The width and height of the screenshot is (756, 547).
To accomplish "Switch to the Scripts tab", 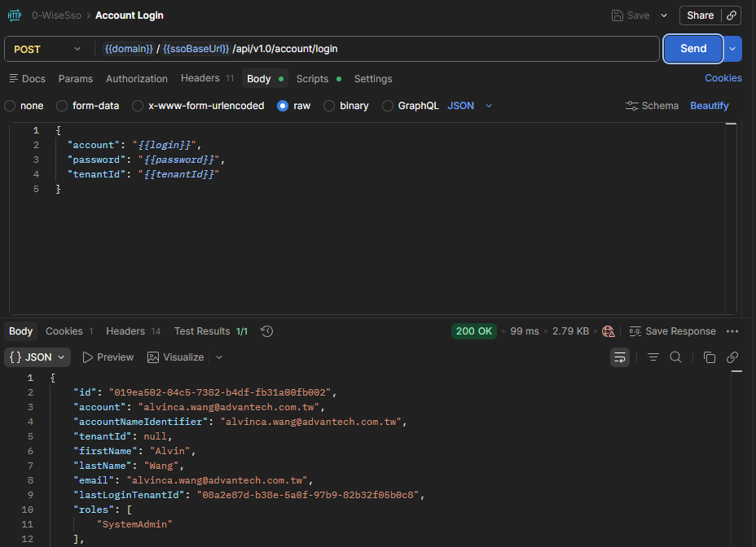I will [319, 79].
